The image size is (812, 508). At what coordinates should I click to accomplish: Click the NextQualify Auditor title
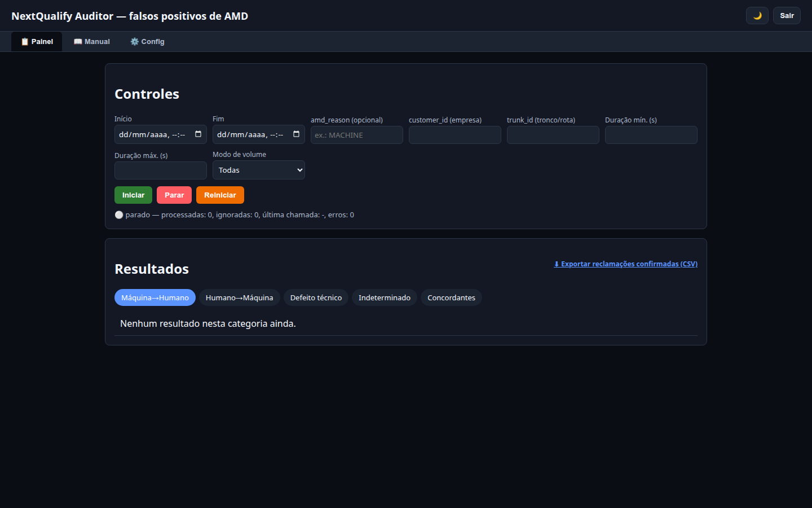click(130, 16)
